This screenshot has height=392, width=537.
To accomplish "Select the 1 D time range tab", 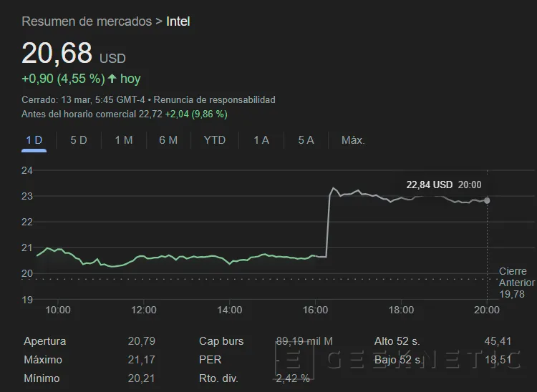I will coord(34,140).
